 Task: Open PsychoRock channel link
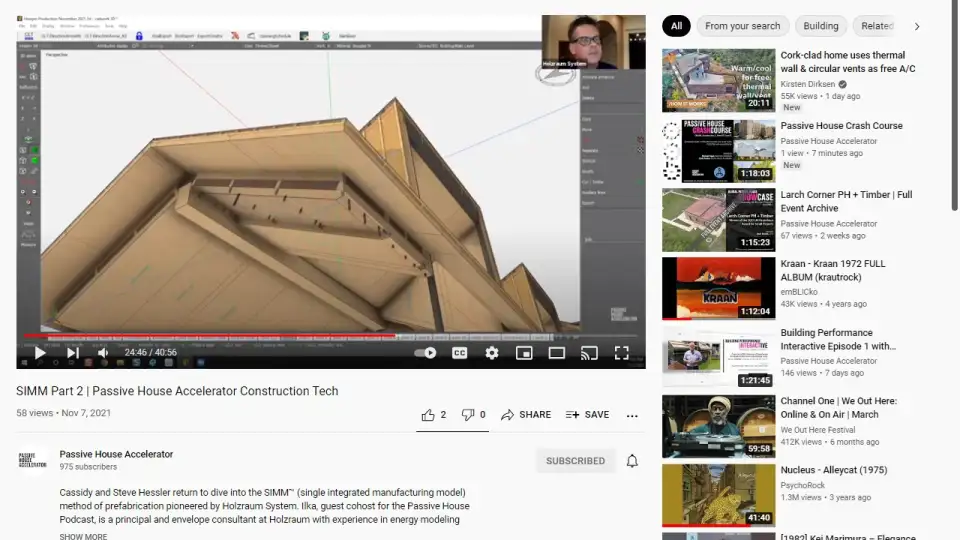(x=803, y=486)
